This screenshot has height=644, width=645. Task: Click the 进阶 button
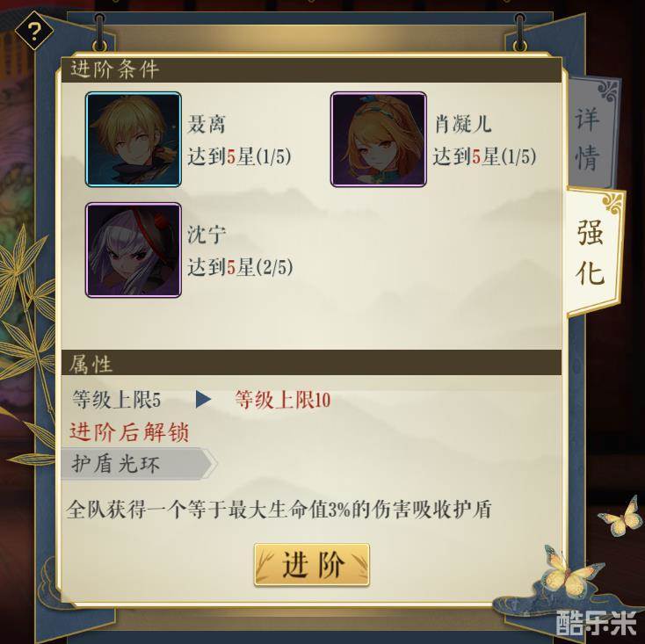coord(312,565)
